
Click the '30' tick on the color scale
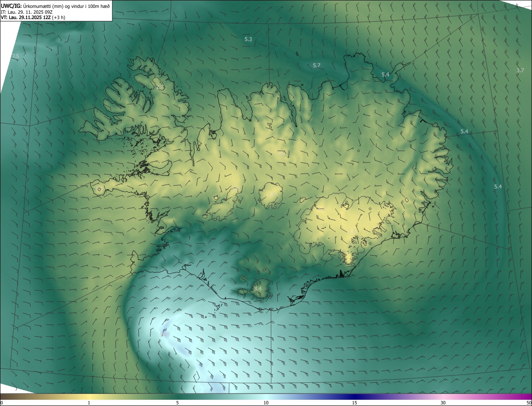pos(443,403)
